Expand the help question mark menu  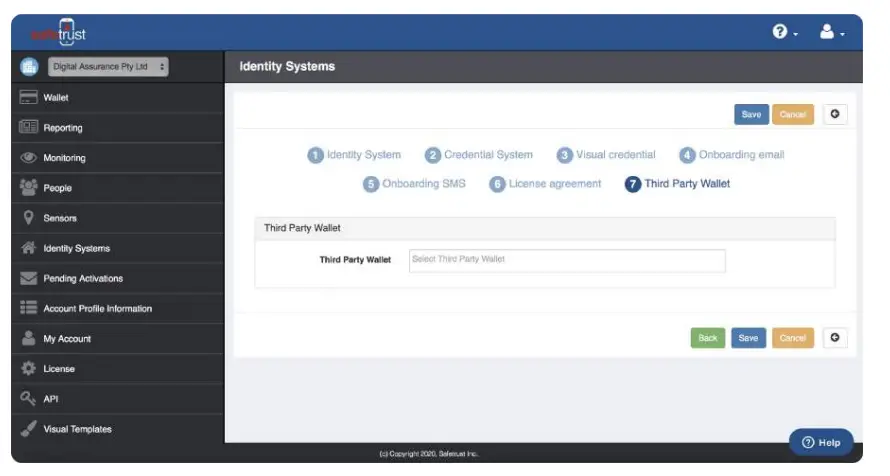(x=785, y=32)
